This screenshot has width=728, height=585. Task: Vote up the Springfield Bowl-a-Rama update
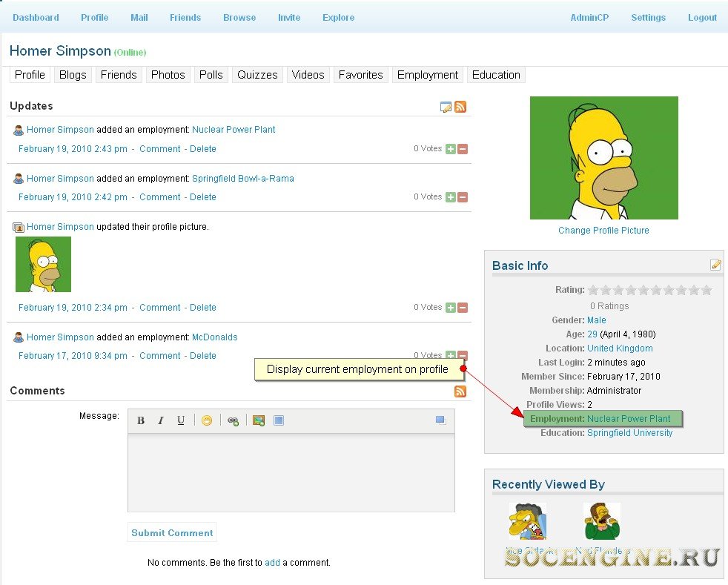(450, 197)
